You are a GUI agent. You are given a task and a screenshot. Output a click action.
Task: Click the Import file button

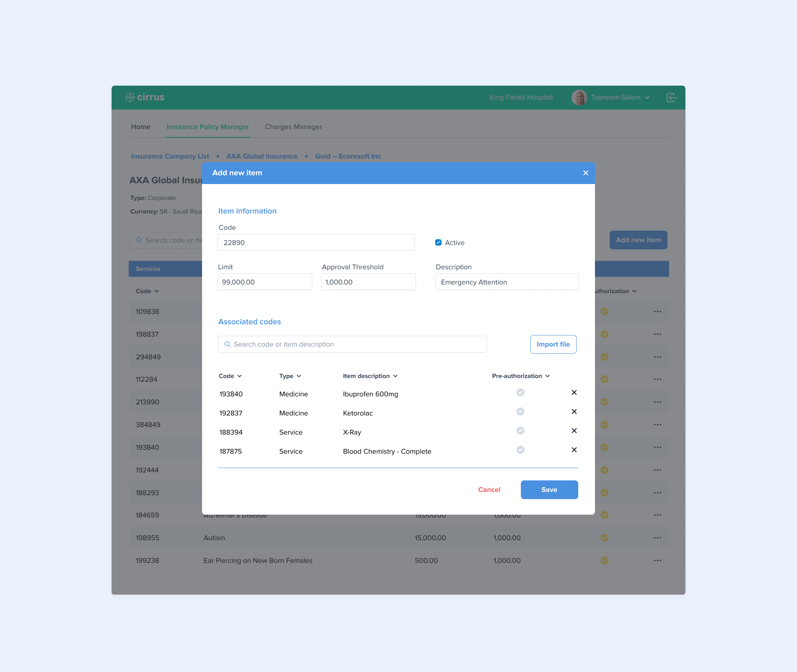click(x=553, y=344)
